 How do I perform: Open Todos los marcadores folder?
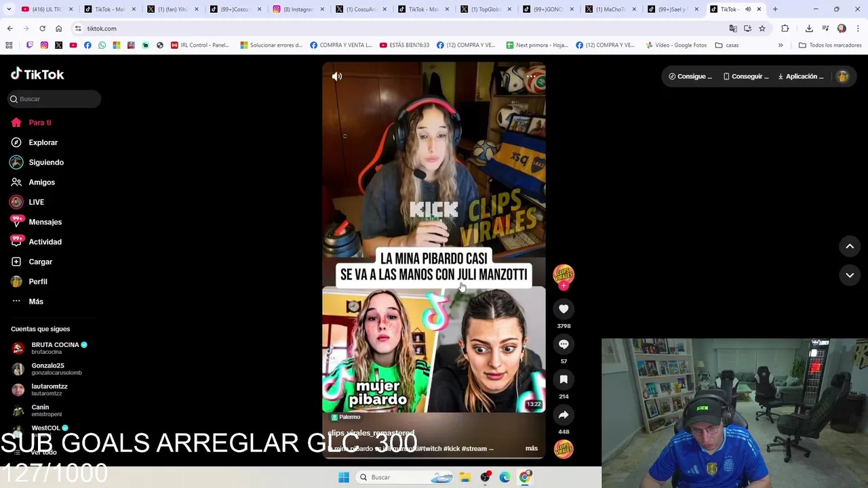pyautogui.click(x=830, y=45)
